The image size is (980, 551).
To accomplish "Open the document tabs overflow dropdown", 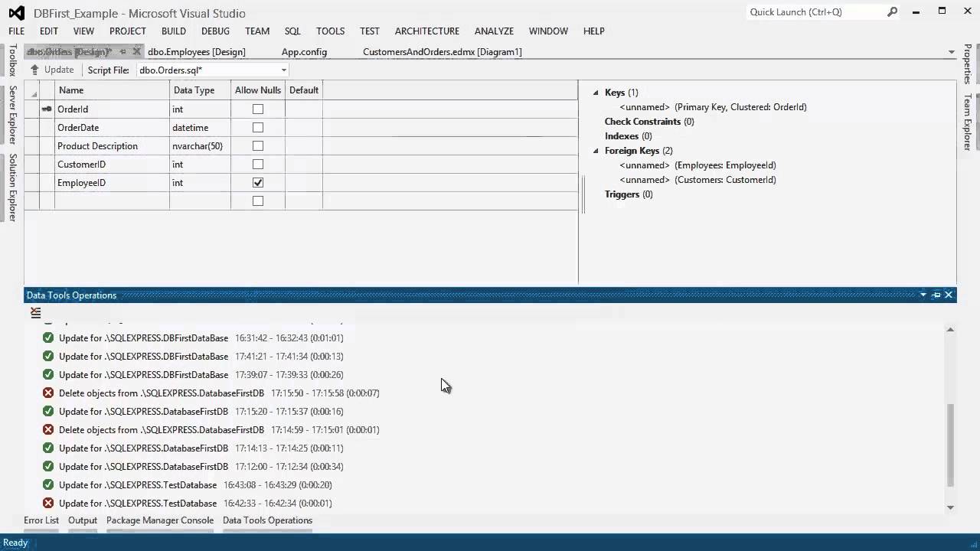I will click(x=952, y=52).
